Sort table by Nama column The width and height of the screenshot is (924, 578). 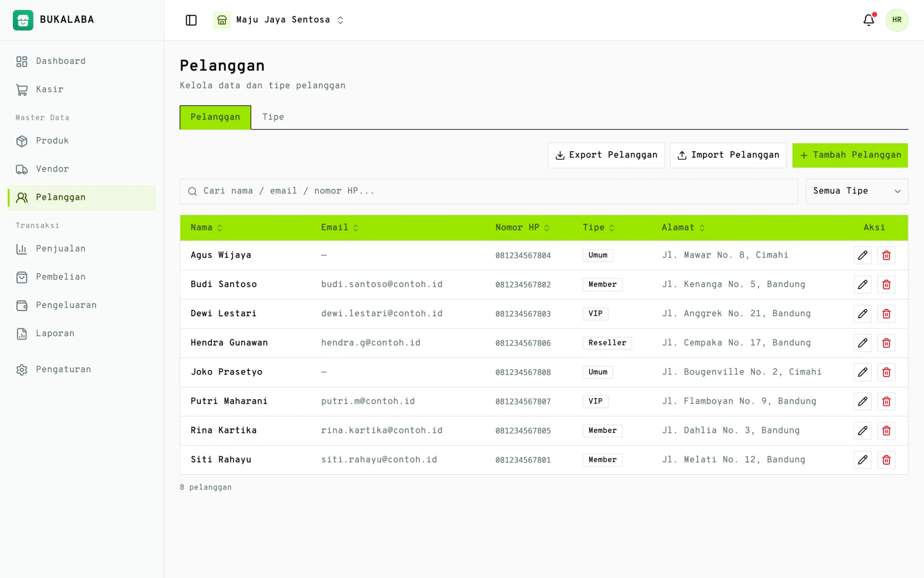coord(207,228)
